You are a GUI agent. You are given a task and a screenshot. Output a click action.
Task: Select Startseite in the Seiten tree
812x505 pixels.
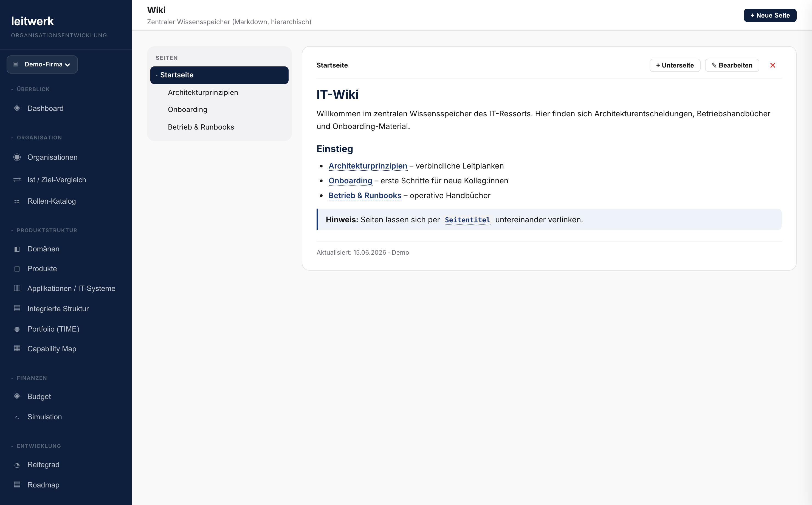219,75
